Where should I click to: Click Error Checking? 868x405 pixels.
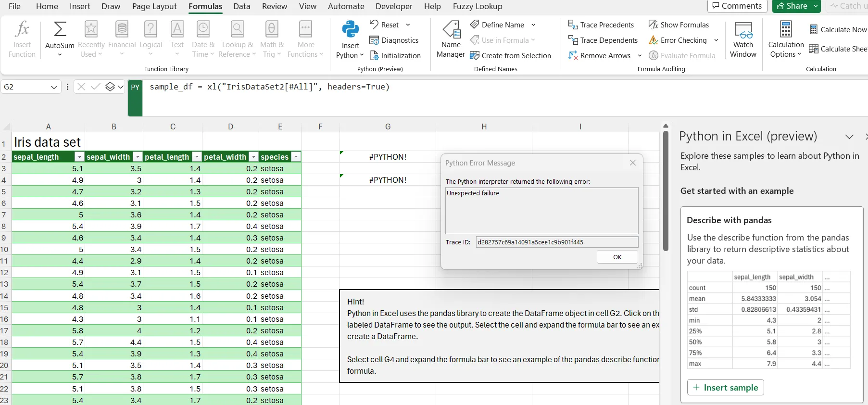coord(678,40)
